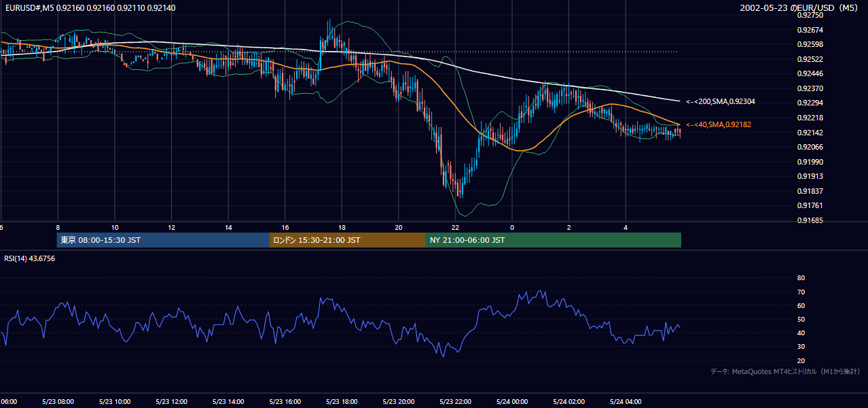868x408 pixels.
Task: Click RSI scale label 30
Action: tap(801, 347)
